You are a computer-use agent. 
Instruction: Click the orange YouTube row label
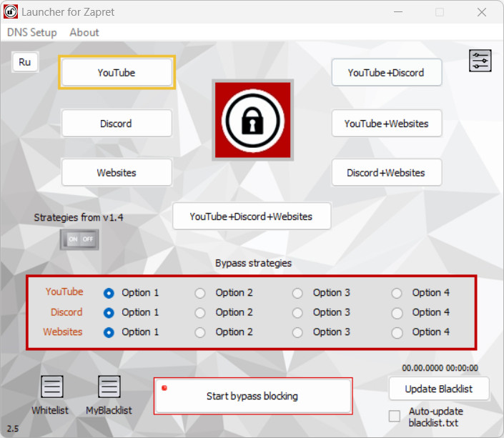[x=64, y=292]
